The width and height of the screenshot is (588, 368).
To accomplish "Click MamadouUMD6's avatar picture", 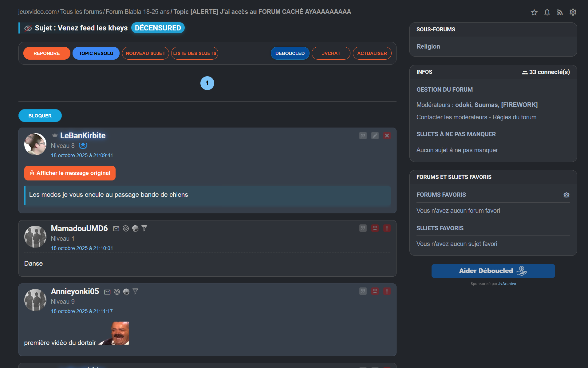I will (x=35, y=237).
